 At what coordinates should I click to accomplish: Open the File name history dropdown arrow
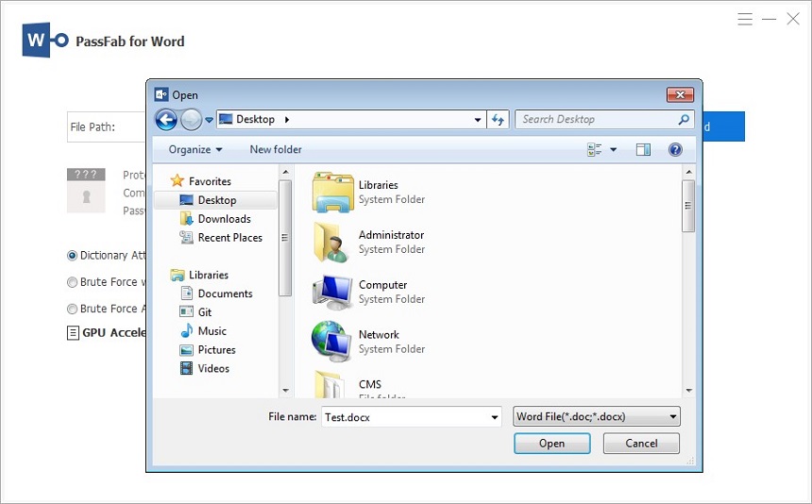click(x=495, y=417)
